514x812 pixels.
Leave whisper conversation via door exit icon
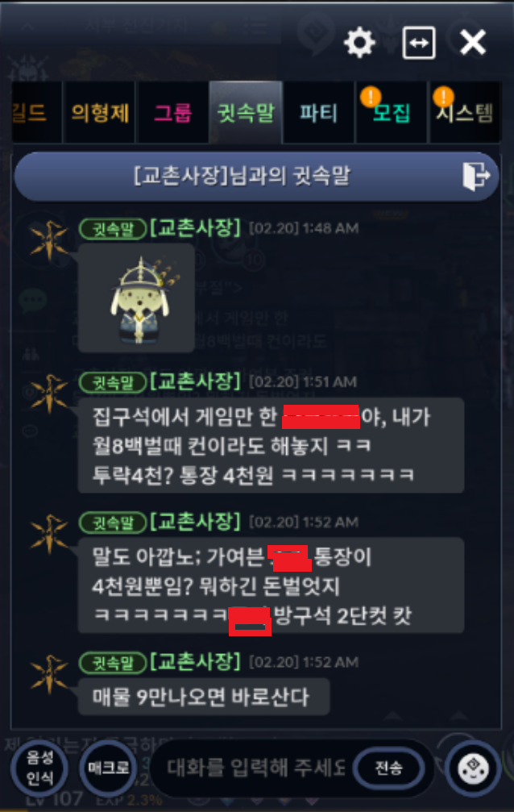(x=476, y=176)
